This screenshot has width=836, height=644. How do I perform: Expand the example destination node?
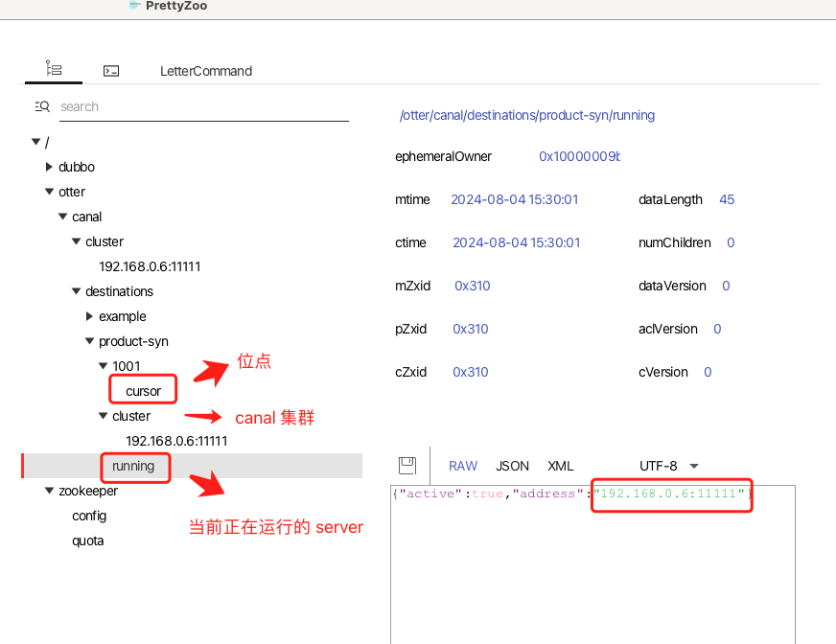(x=90, y=316)
